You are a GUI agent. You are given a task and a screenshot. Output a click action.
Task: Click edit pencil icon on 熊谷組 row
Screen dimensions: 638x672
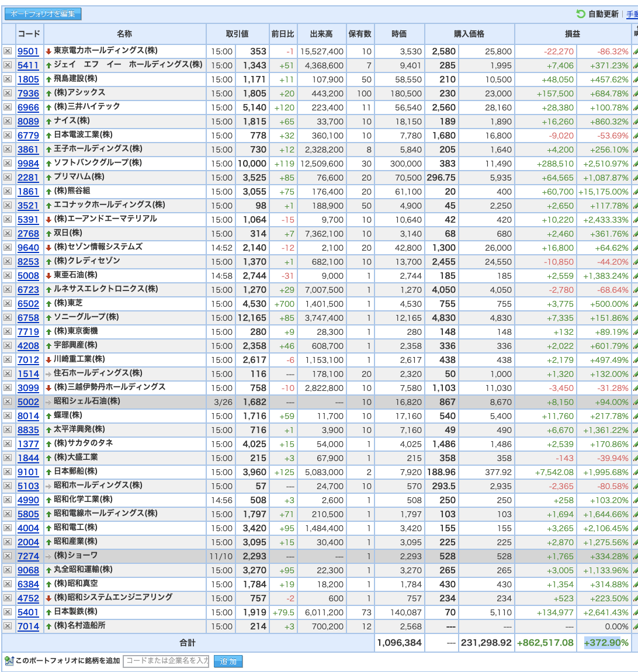click(635, 192)
